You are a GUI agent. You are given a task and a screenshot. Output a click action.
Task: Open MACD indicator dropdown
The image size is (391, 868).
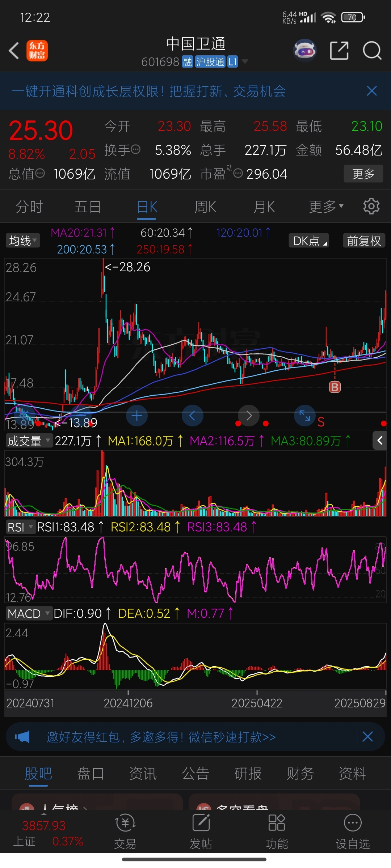29,613
